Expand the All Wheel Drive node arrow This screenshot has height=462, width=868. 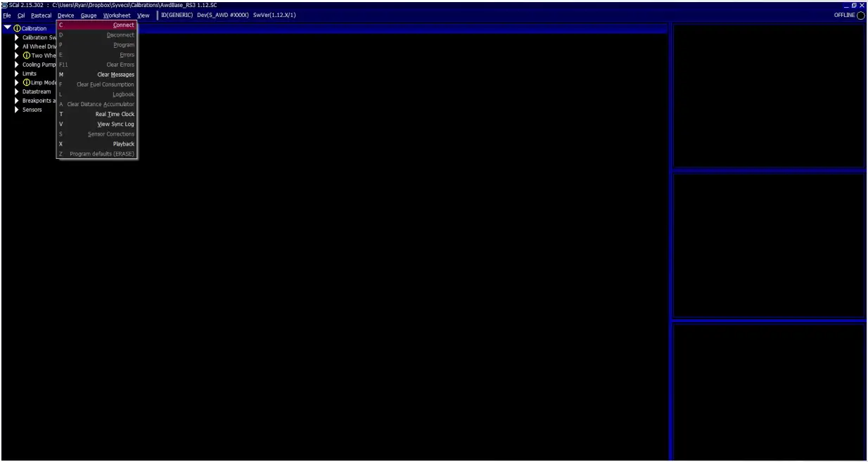click(x=17, y=46)
